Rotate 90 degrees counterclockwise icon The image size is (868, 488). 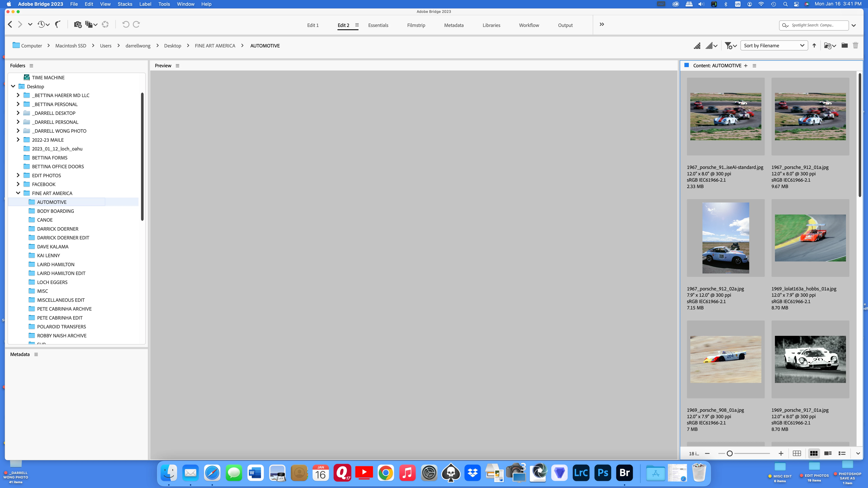[x=125, y=25]
